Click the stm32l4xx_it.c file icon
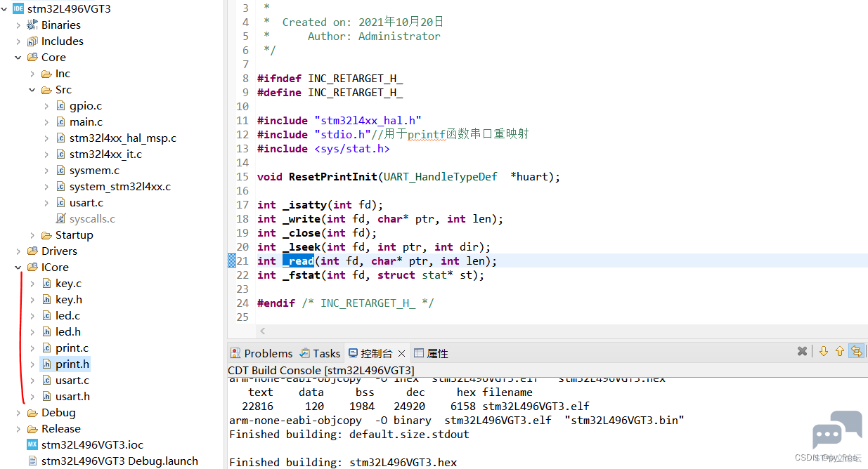Viewport: 868px width, 469px height. point(61,154)
